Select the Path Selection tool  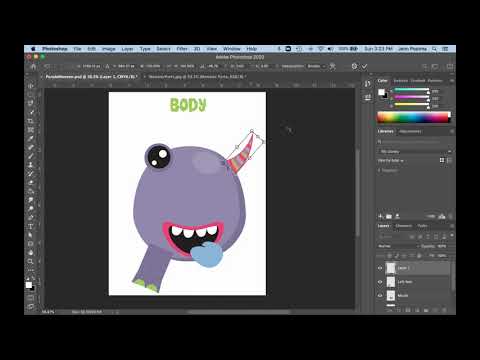(31, 235)
